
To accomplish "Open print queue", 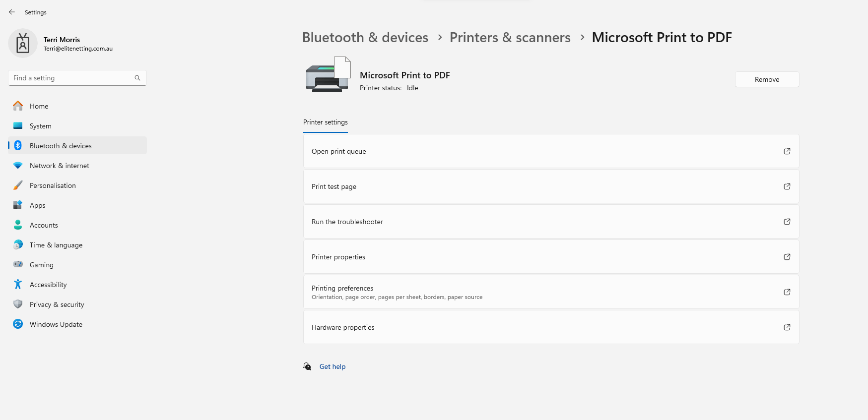I will pos(551,151).
